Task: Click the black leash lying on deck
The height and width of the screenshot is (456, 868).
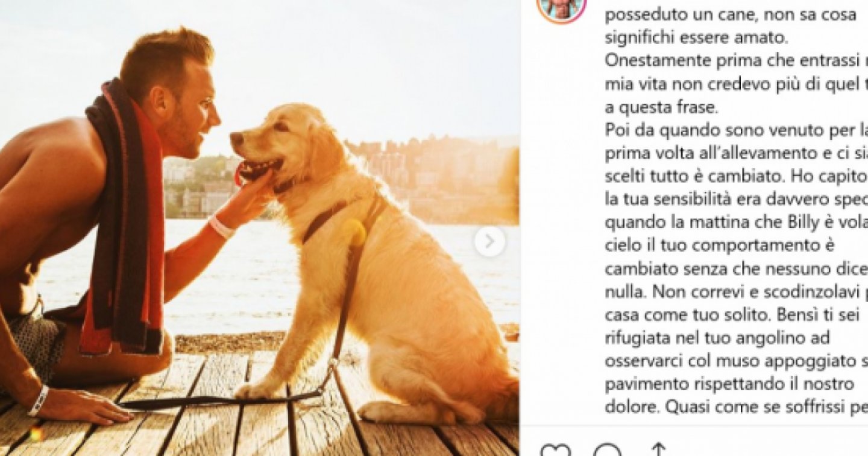Action: click(223, 399)
